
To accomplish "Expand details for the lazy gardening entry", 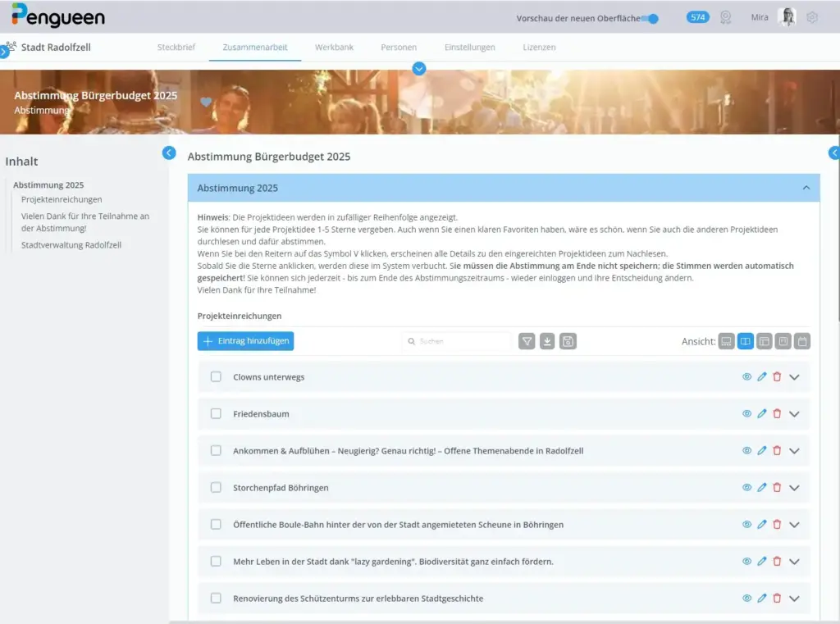I will pos(793,562).
